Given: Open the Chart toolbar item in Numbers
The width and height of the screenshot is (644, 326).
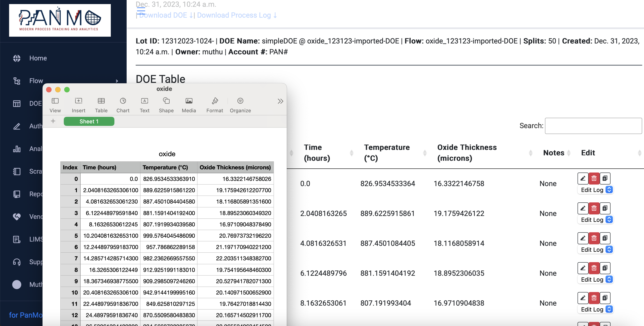Looking at the screenshot, I should (123, 105).
